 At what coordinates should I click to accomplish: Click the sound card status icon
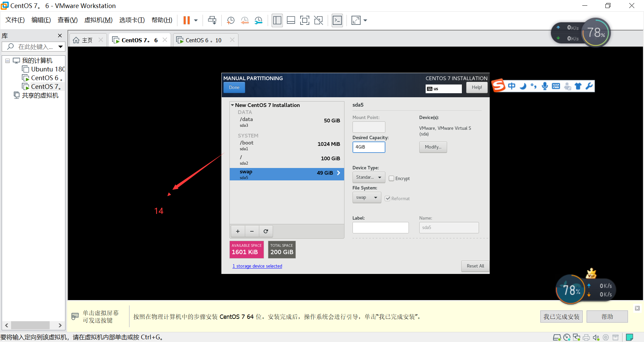596,337
